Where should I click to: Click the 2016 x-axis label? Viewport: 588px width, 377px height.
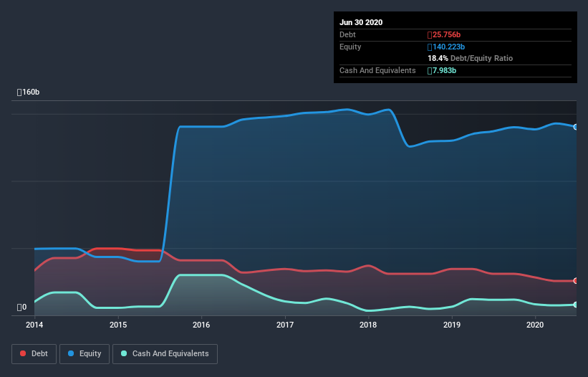pyautogui.click(x=201, y=325)
